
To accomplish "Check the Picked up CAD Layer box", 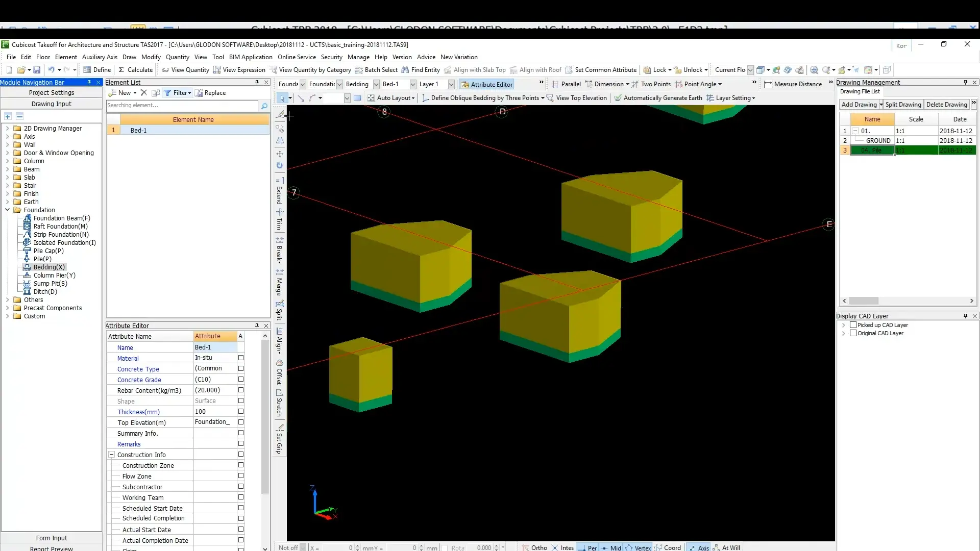I will tap(853, 325).
